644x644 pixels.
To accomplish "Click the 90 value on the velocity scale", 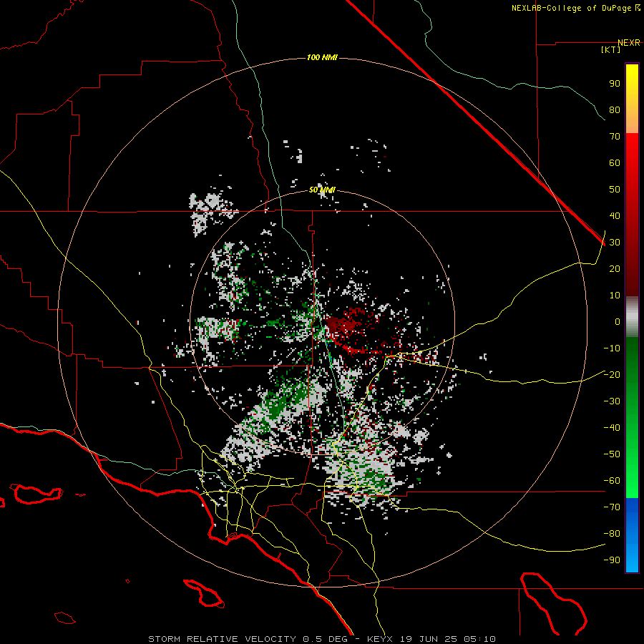I will pyautogui.click(x=615, y=84).
